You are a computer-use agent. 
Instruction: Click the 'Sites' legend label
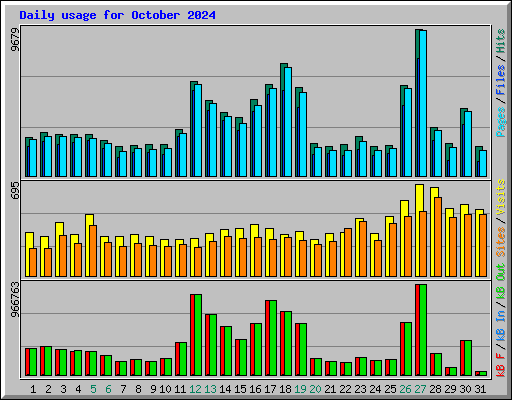pos(500,242)
